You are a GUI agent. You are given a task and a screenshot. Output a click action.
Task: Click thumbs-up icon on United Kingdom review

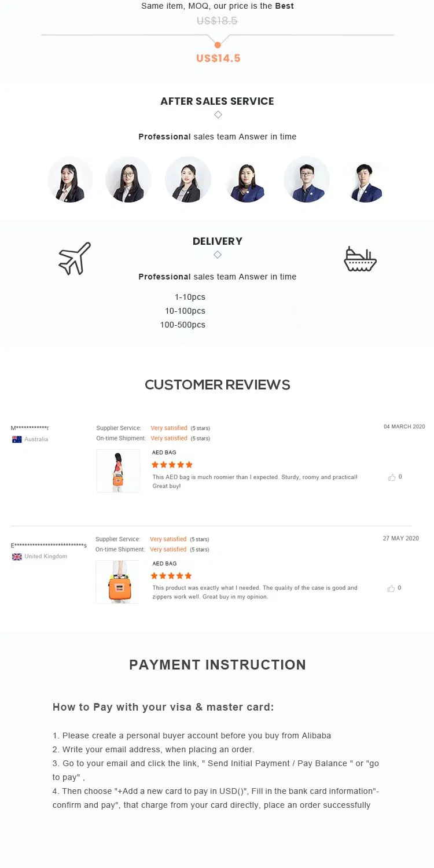point(391,589)
